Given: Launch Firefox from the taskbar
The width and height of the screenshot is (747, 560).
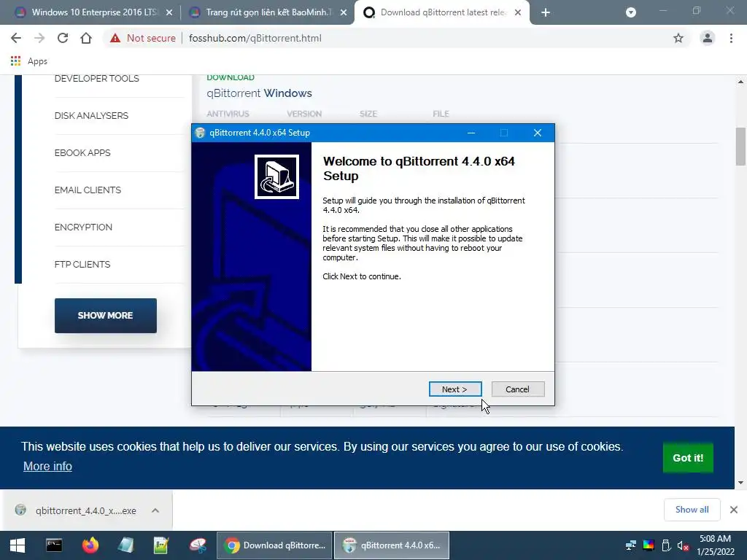Looking at the screenshot, I should point(90,545).
